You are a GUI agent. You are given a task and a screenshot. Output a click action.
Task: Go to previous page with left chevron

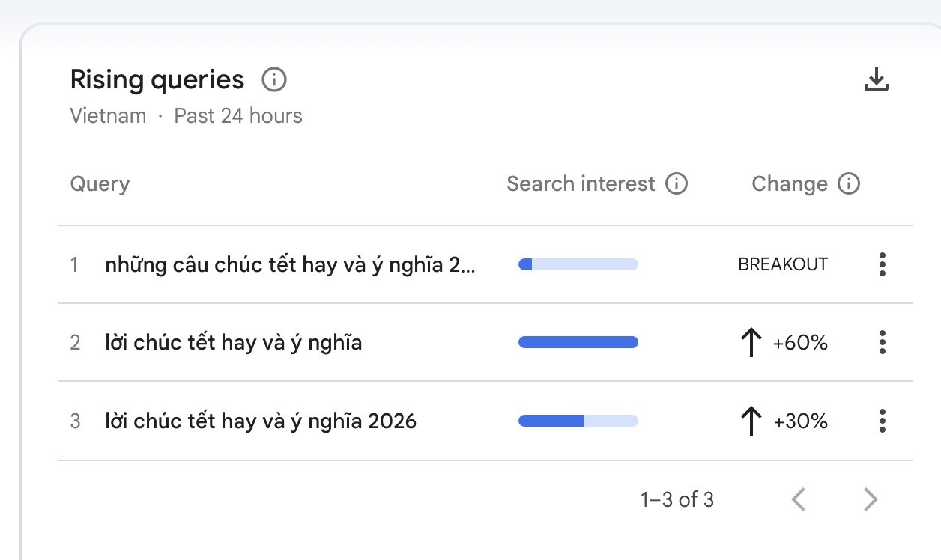(800, 499)
